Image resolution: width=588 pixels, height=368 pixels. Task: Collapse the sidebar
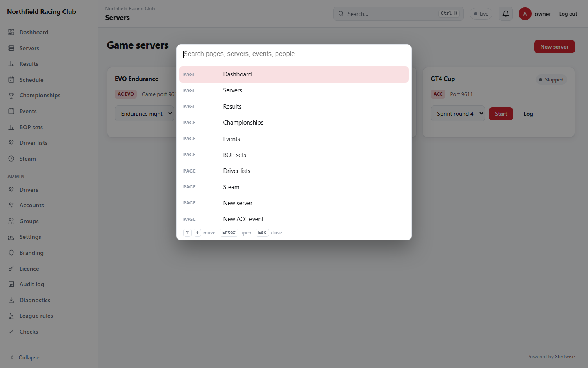tap(24, 357)
